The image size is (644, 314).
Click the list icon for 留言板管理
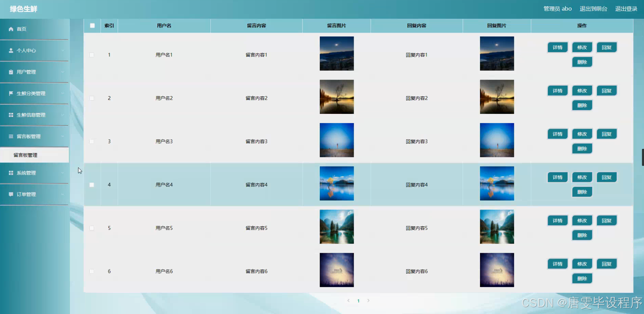pos(11,136)
